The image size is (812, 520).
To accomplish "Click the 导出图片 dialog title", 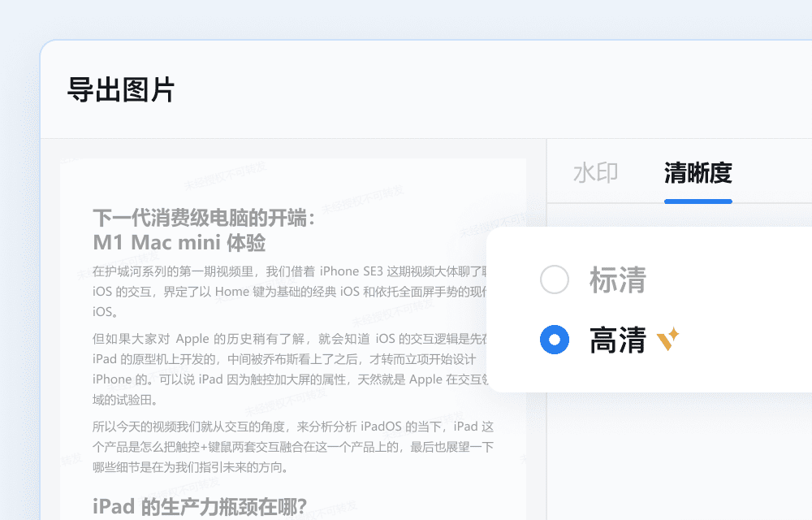I will [x=121, y=89].
